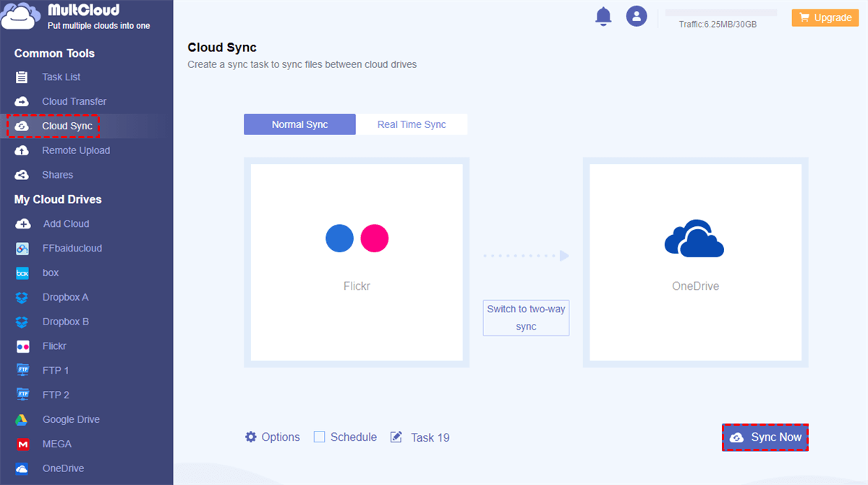Screen dimensions: 868x485
Task: Select the Flickr source box
Action: click(x=357, y=262)
